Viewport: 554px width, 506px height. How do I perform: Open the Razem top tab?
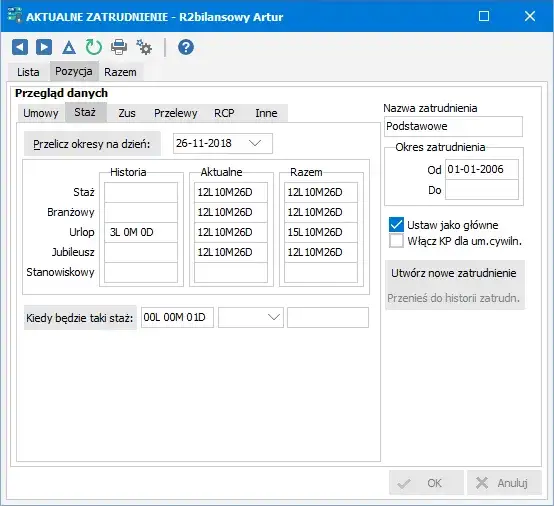[x=120, y=72]
